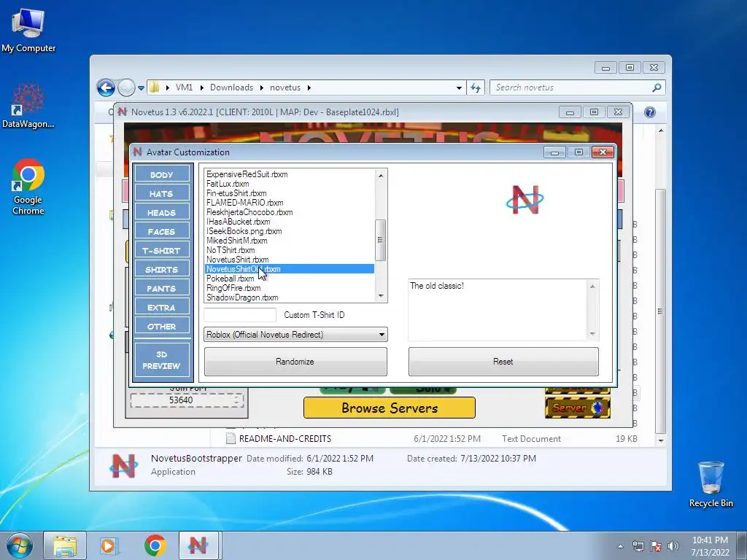Click the 'The old classic!' description text box
The width and height of the screenshot is (747, 560).
(498, 310)
